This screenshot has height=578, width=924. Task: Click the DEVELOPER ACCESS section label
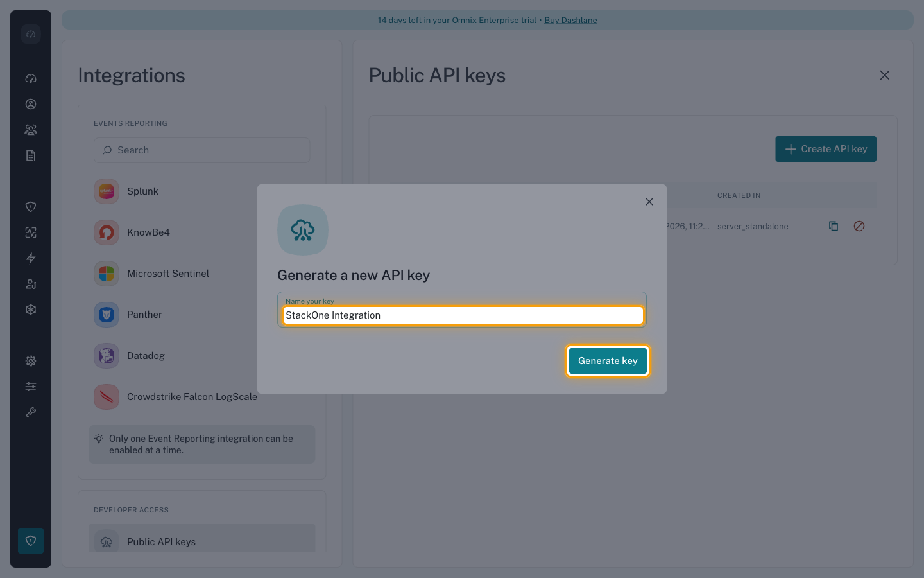coord(131,510)
